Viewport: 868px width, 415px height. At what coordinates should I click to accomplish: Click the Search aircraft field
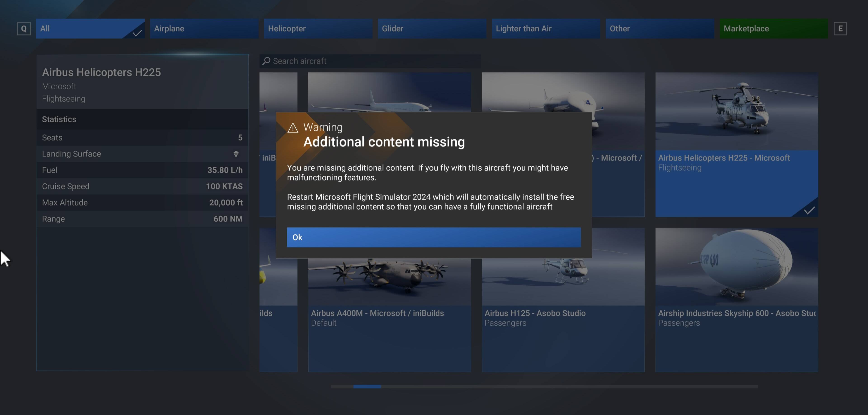pos(370,61)
